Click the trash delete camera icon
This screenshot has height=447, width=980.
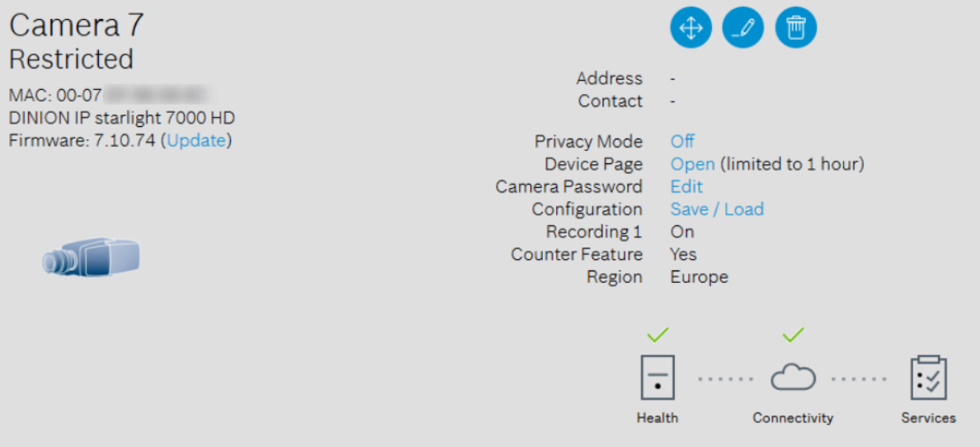[796, 27]
